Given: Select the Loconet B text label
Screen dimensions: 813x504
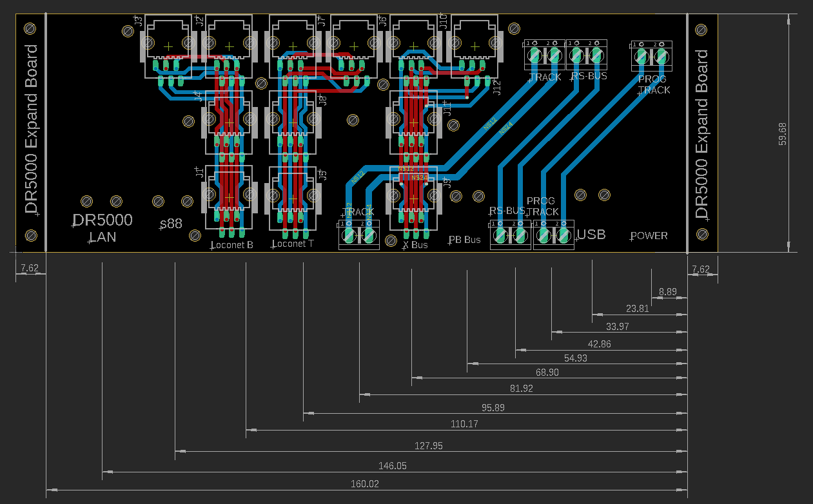Looking at the screenshot, I should tap(232, 245).
